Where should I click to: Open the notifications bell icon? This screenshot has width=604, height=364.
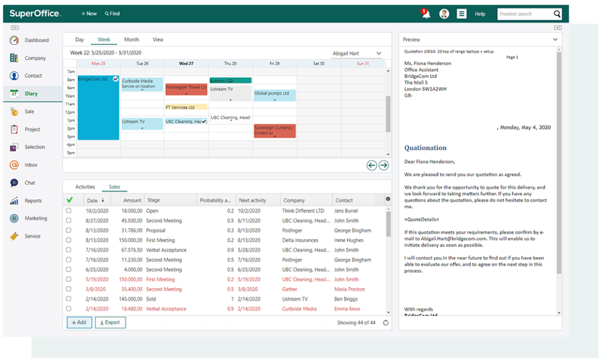426,14
